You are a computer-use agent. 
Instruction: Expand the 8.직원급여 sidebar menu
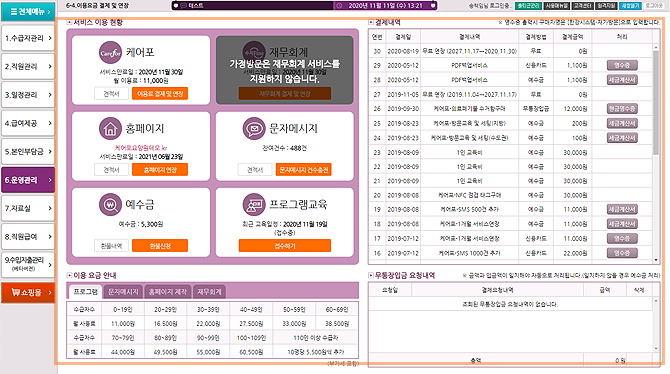click(28, 236)
